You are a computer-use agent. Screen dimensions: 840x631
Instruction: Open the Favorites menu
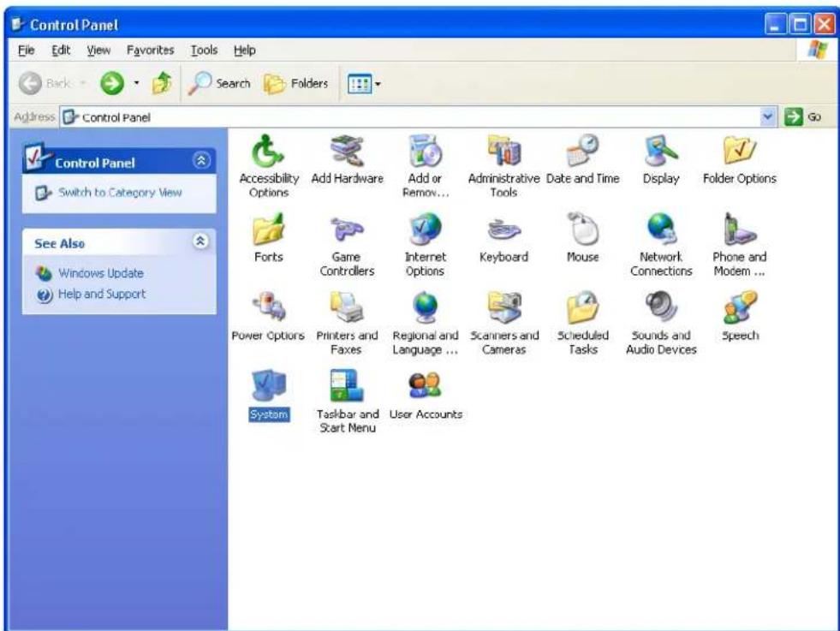click(x=150, y=51)
